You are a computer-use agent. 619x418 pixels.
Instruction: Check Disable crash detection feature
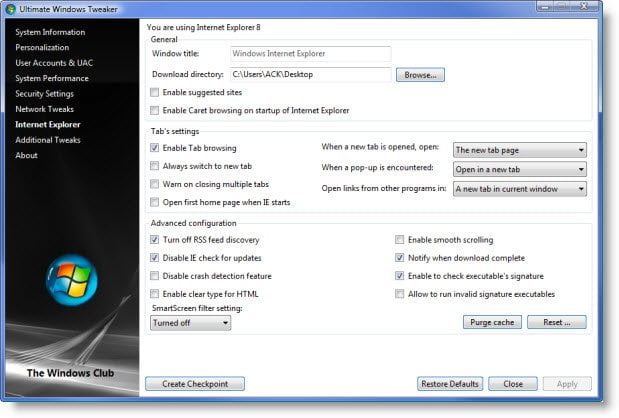pos(154,276)
